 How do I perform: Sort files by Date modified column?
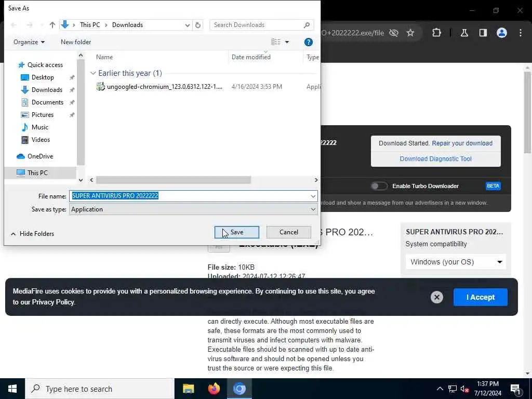[x=251, y=57]
